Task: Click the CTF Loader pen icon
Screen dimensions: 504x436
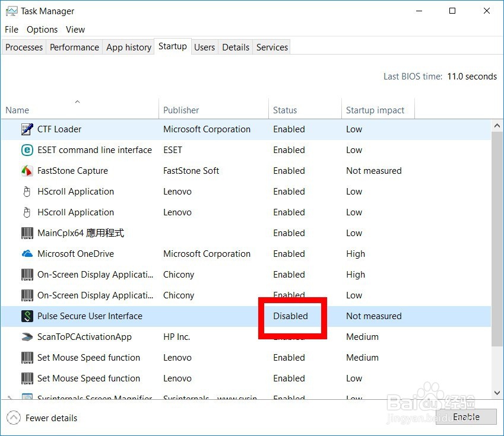Action: [27, 129]
